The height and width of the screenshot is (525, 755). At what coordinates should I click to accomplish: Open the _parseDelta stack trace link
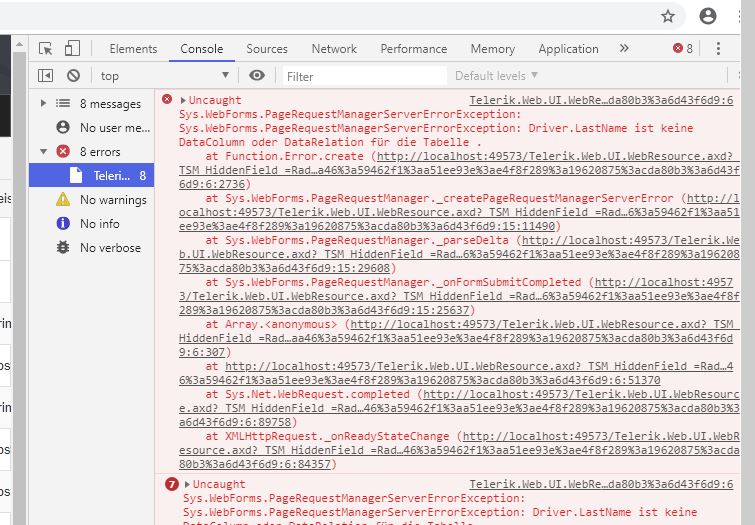(459, 254)
